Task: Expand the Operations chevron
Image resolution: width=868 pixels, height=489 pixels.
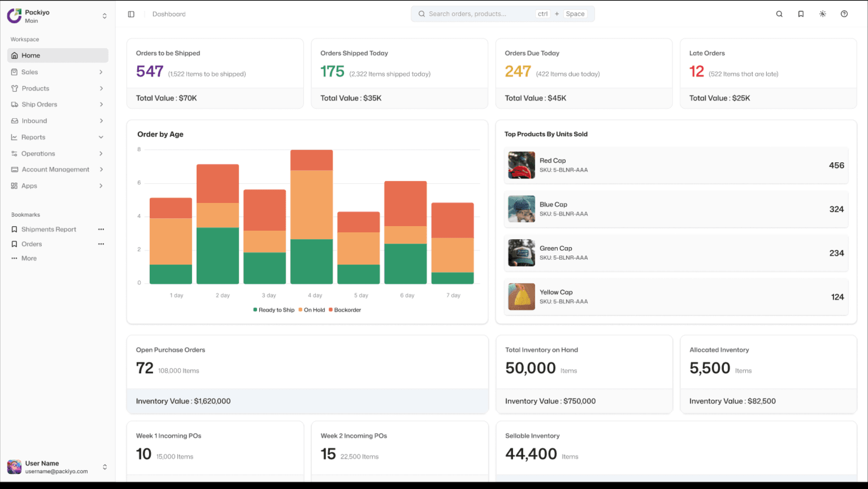Action: pos(101,154)
